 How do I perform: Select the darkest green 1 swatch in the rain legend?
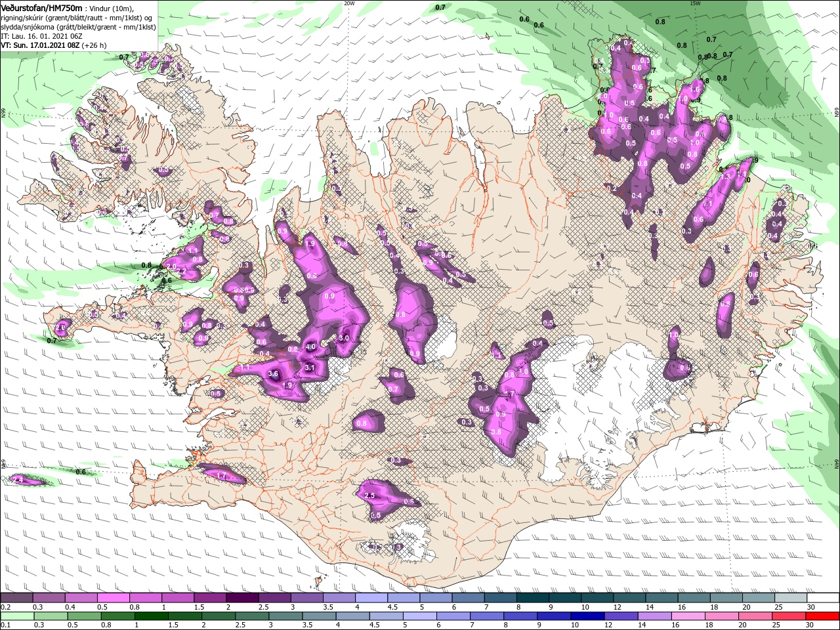[x=151, y=616]
